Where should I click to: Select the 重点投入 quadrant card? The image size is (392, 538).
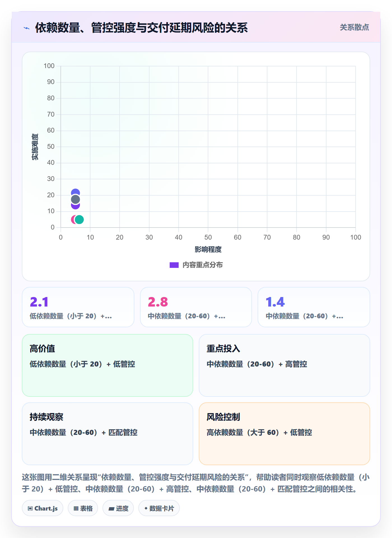pos(284,365)
